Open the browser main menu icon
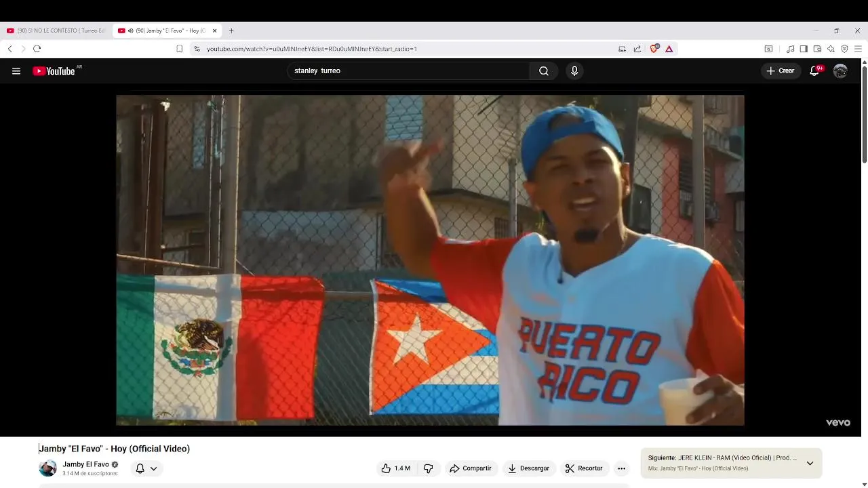The width and height of the screenshot is (868, 488). pyautogui.click(x=858, y=49)
